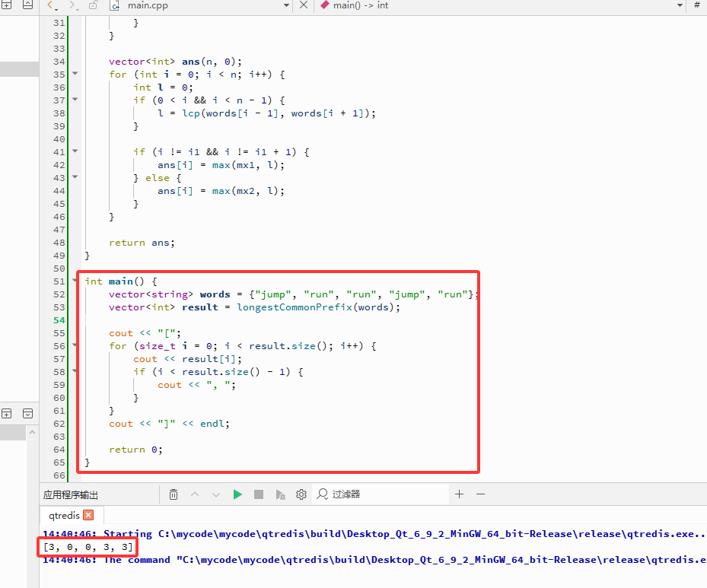Click the sidebar scroll up arrow
707x588 pixels.
(x=32, y=433)
